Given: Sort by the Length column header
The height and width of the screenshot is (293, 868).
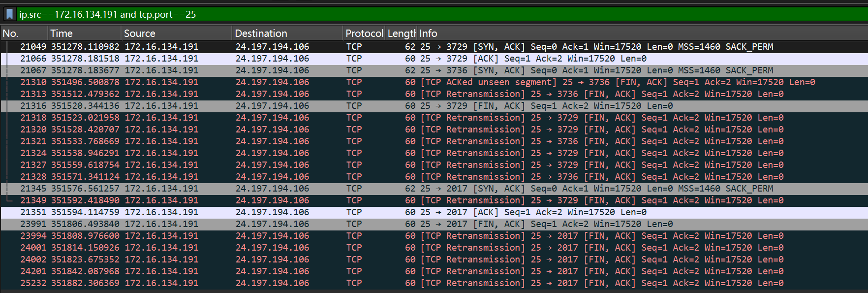Looking at the screenshot, I should click(402, 33).
